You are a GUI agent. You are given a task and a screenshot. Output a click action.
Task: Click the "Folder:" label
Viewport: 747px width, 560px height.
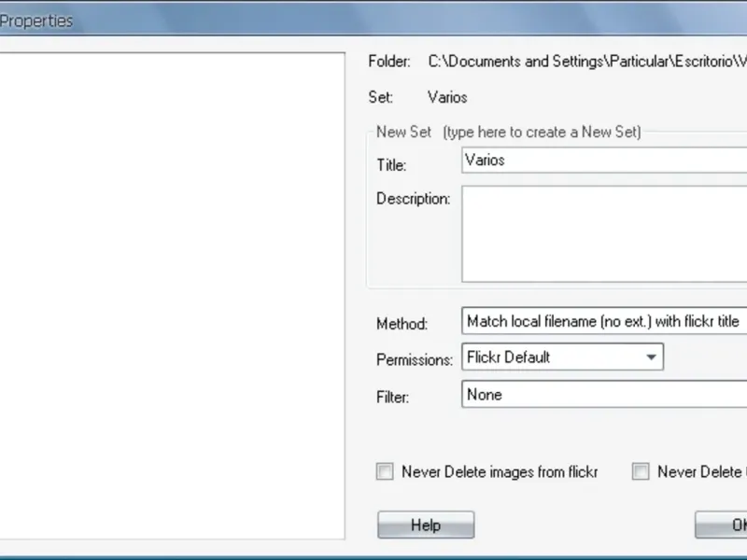tap(389, 62)
